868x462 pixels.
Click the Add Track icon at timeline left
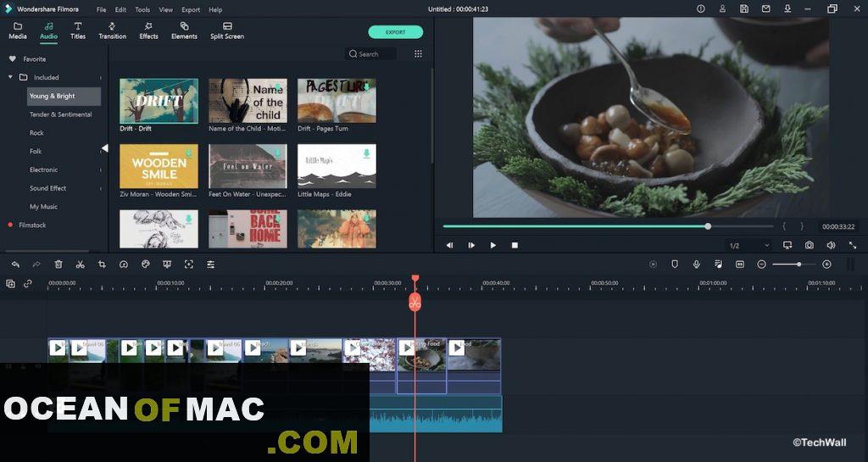click(10, 284)
